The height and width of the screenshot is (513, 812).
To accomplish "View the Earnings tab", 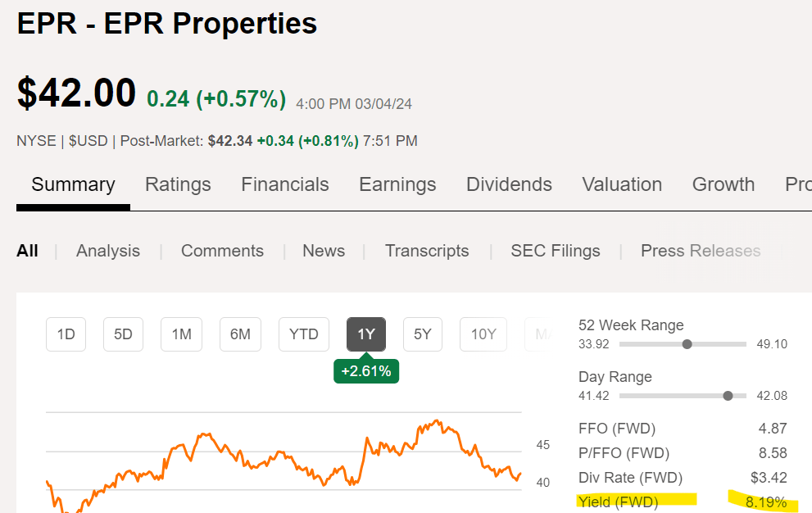I will click(397, 184).
